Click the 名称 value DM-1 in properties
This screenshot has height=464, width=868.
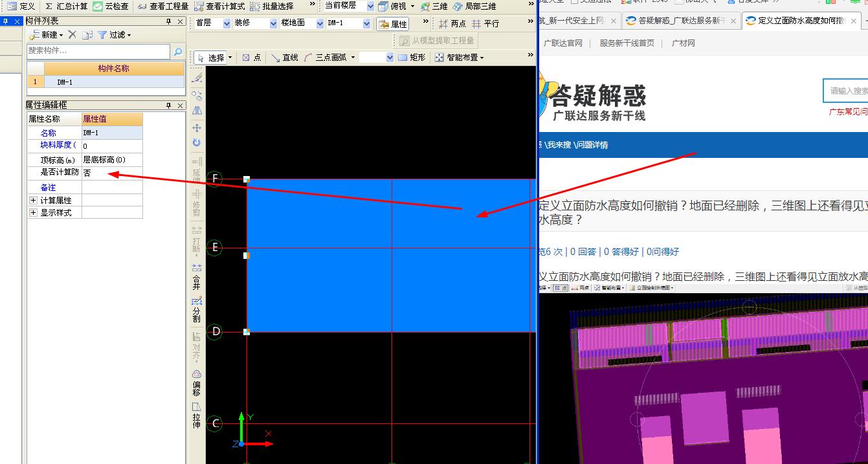click(112, 133)
